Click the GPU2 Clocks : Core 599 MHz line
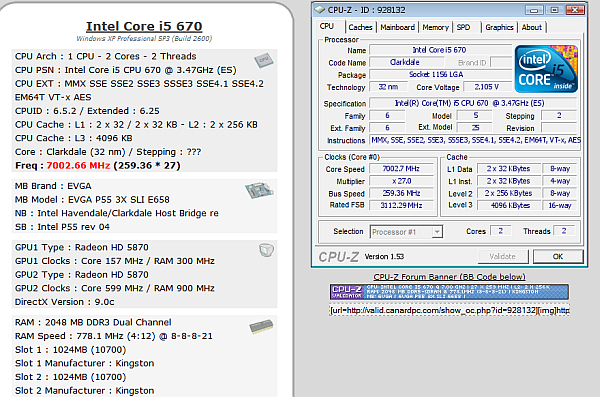This screenshot has height=397, width=600. [x=115, y=288]
